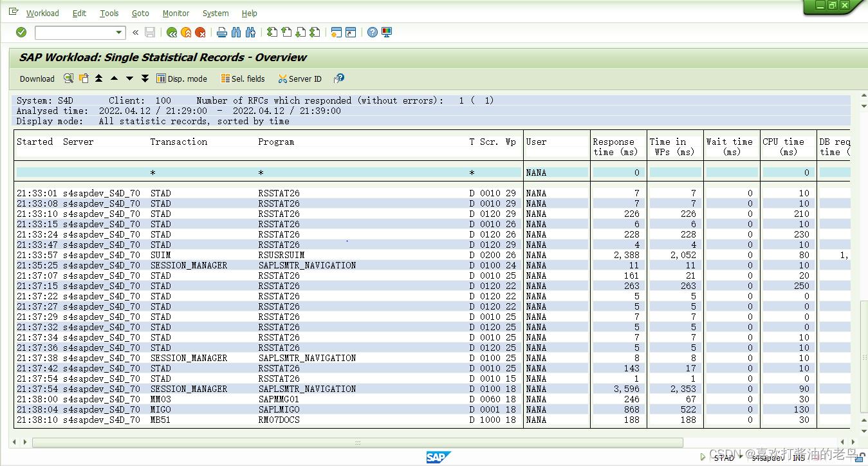This screenshot has height=466, width=868.
Task: Click the status bar expand triangle
Action: (x=703, y=458)
